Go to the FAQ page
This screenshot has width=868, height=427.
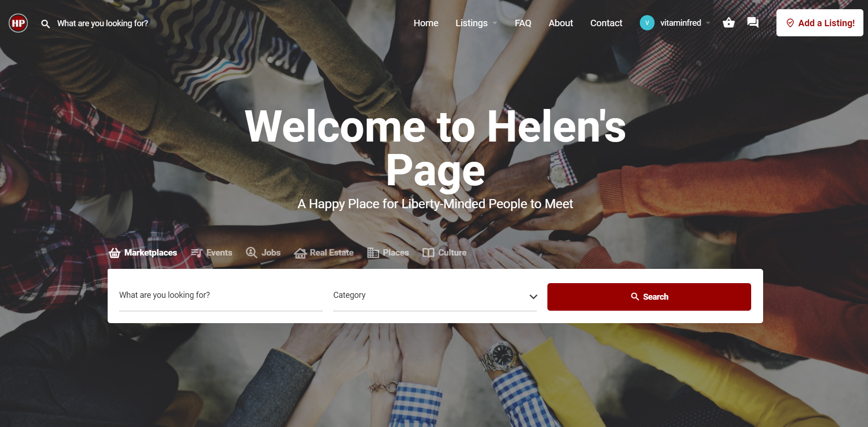pos(523,23)
